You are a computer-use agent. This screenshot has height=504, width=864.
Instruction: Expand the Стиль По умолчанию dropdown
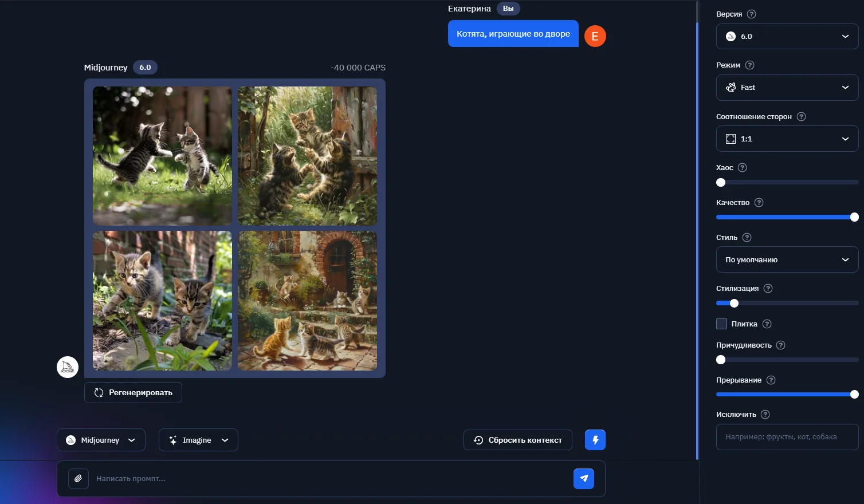pos(787,260)
